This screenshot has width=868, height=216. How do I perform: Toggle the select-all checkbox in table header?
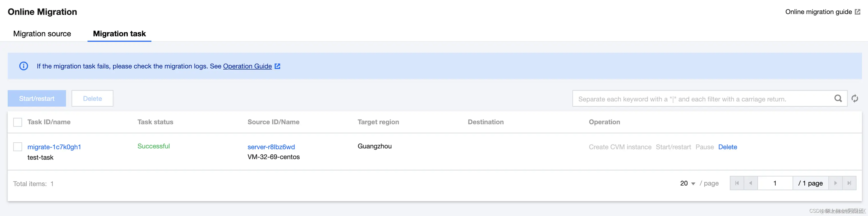click(x=18, y=122)
